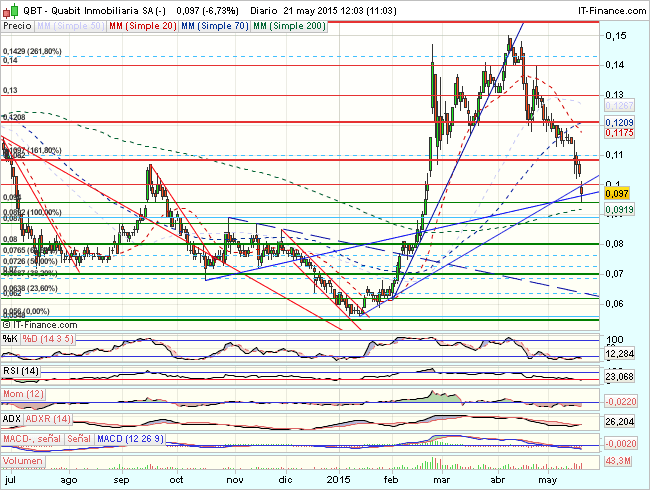
Task: Click the MACD (12 26 9) label
Action: (x=130, y=439)
